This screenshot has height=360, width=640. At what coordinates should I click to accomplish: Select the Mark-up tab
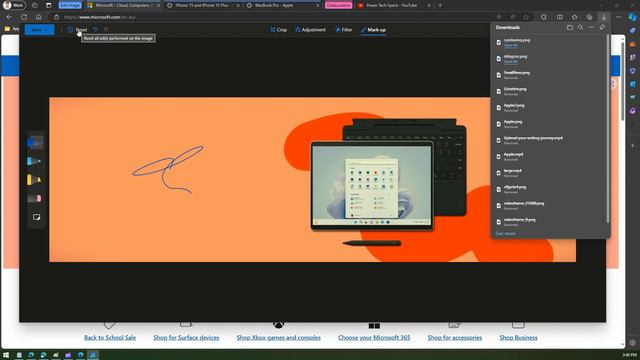click(373, 30)
